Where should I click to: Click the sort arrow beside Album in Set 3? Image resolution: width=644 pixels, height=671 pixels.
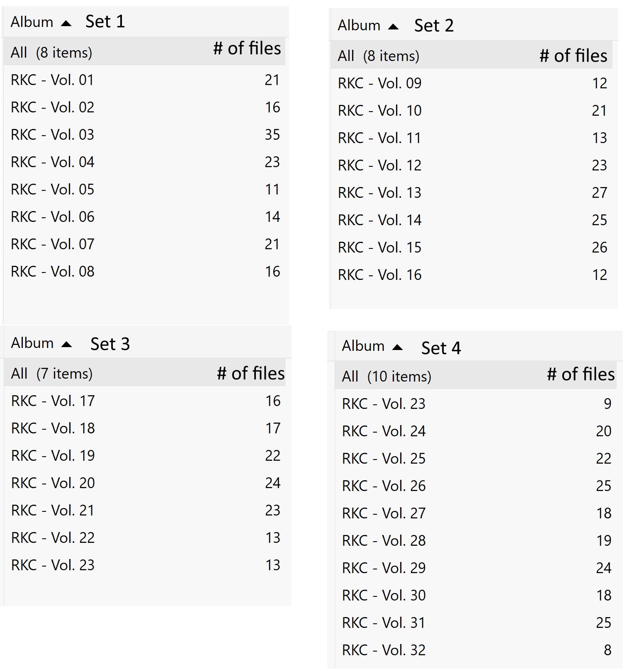66,344
